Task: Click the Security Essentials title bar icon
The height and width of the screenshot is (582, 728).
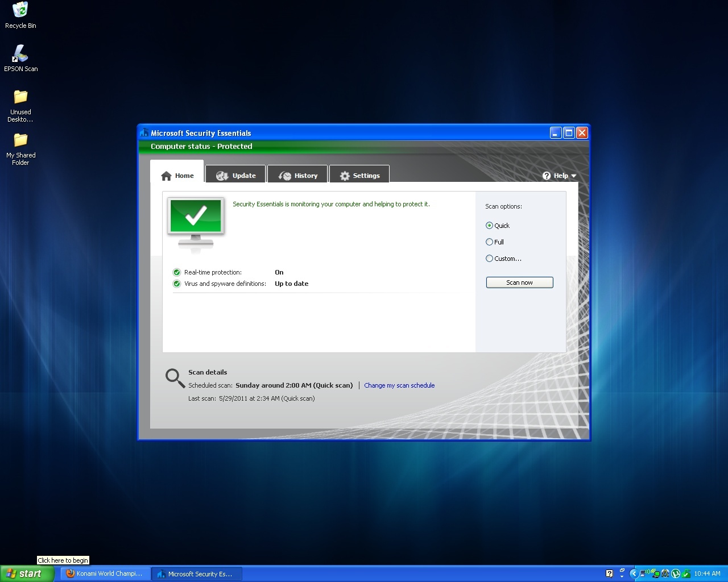Action: pyautogui.click(x=144, y=133)
